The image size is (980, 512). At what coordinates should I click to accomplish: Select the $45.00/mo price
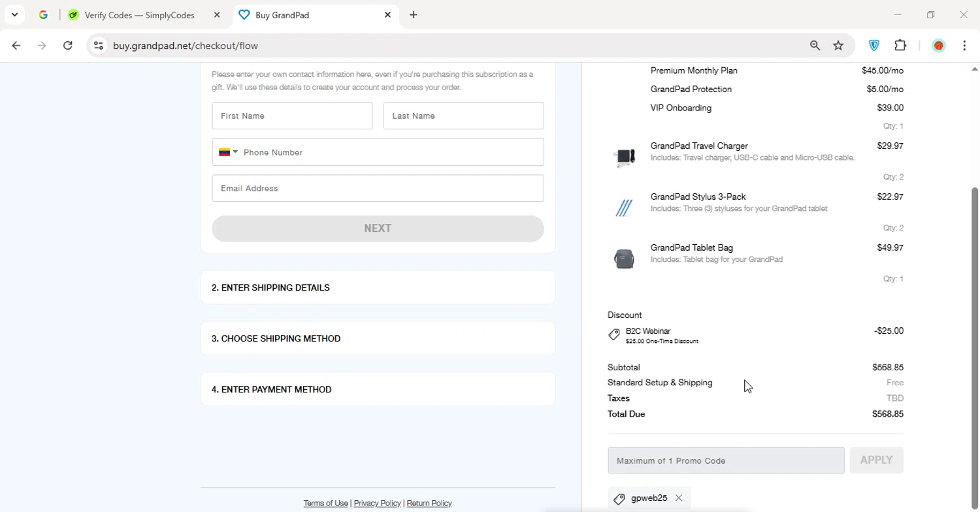click(x=883, y=71)
